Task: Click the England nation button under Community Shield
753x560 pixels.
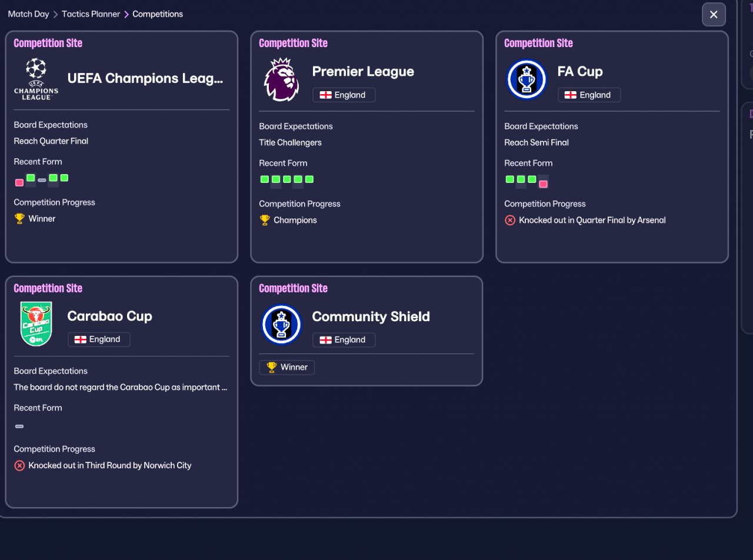Action: click(344, 340)
